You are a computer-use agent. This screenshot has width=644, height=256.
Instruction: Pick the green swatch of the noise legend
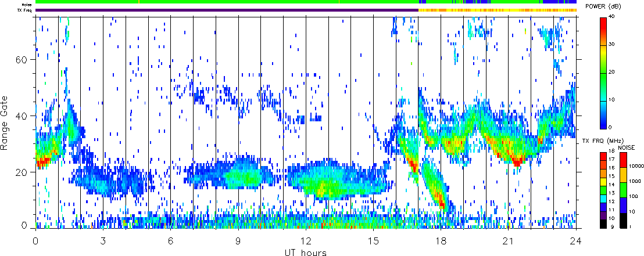[624, 190]
